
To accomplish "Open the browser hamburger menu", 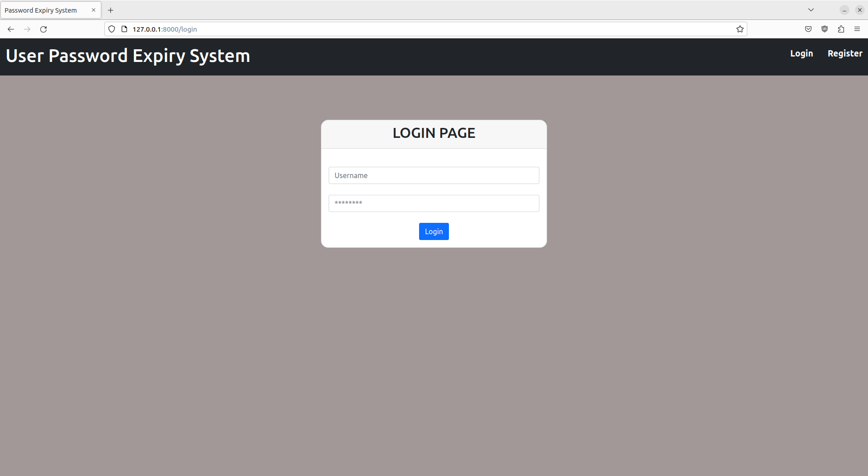I will pyautogui.click(x=857, y=29).
